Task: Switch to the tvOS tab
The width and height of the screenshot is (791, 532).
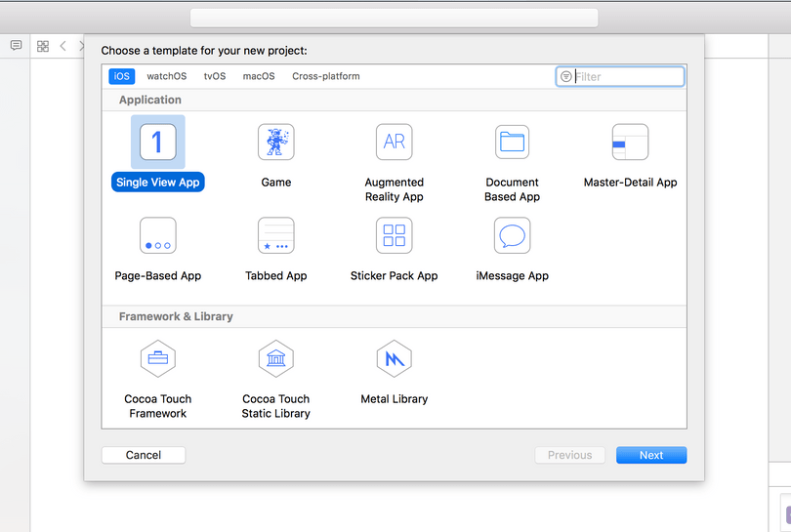Action: pyautogui.click(x=215, y=76)
